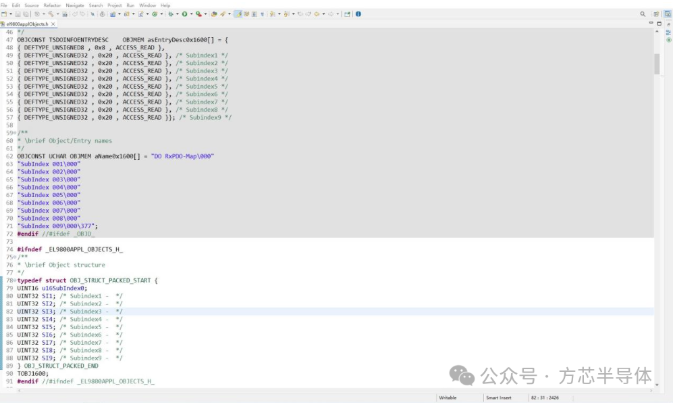
Task: Click the '#endif //#ifdef _OBJD_' line 72
Action: click(x=55, y=234)
